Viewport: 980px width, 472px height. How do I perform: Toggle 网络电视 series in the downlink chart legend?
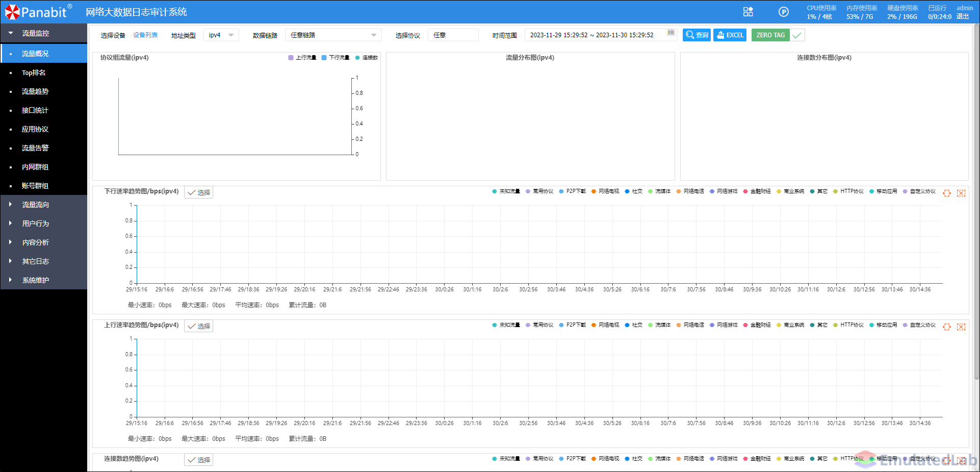605,191
